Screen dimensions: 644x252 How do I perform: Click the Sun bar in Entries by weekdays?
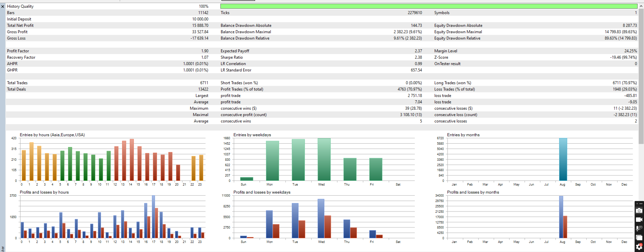pyautogui.click(x=247, y=179)
